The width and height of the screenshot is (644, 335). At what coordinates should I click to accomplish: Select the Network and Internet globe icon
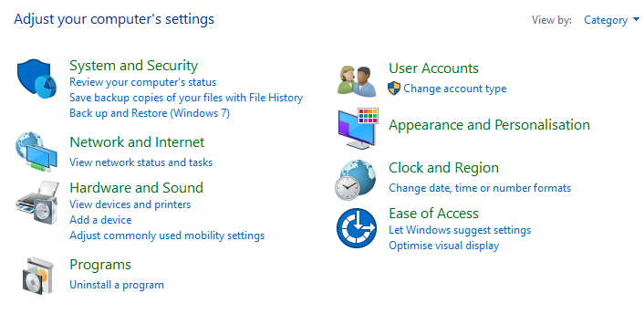pyautogui.click(x=36, y=152)
